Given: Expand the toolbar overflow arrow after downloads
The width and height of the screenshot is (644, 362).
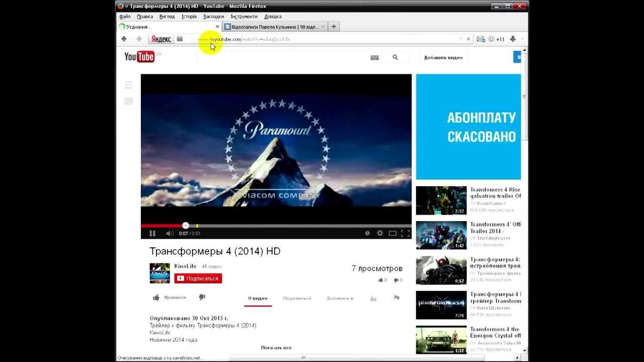Looking at the screenshot, I should tap(522, 39).
